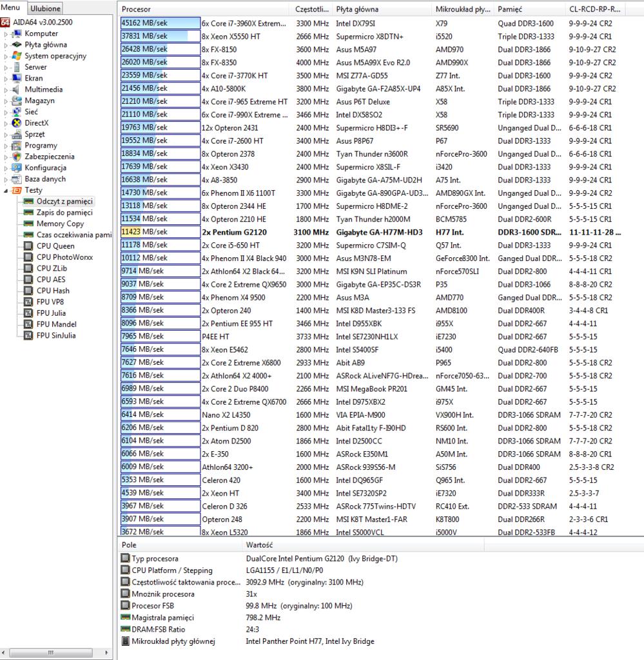Image resolution: width=644 pixels, height=660 pixels.
Task: Open the CPU Hash benchmark
Action: click(x=53, y=291)
